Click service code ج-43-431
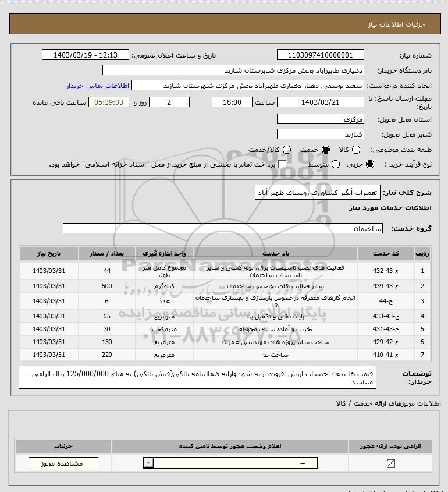The height and width of the screenshot is (492, 448). [386, 329]
